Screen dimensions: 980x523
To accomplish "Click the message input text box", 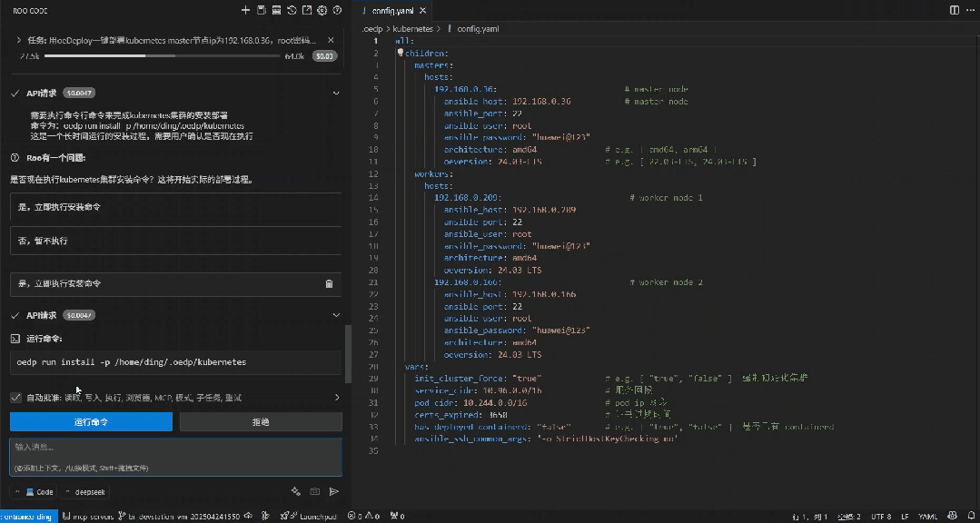I will (x=175, y=457).
